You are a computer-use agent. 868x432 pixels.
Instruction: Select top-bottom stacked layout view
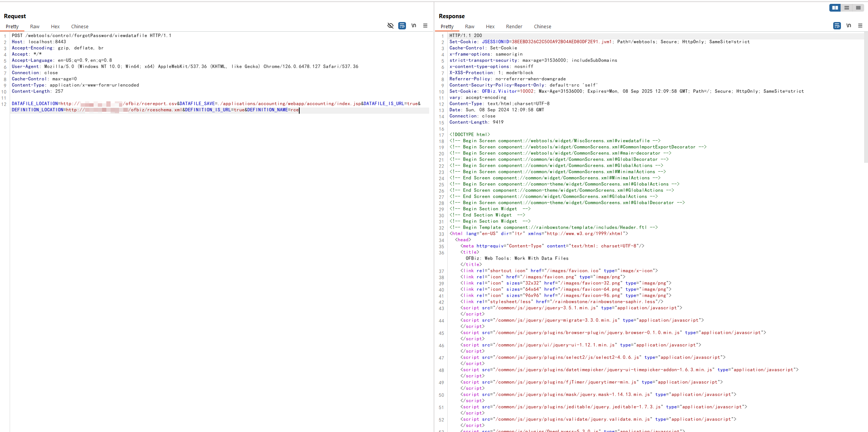tap(847, 8)
